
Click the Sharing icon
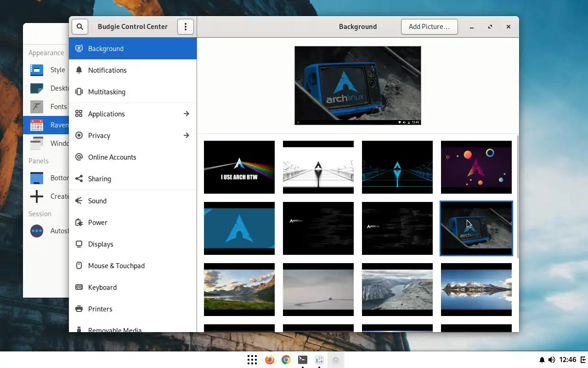click(79, 178)
